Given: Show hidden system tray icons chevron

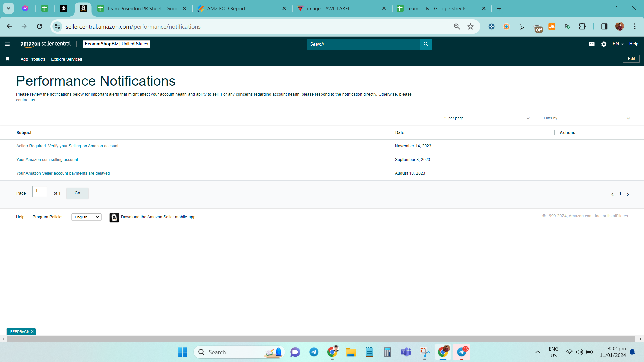Looking at the screenshot, I should coord(537,352).
